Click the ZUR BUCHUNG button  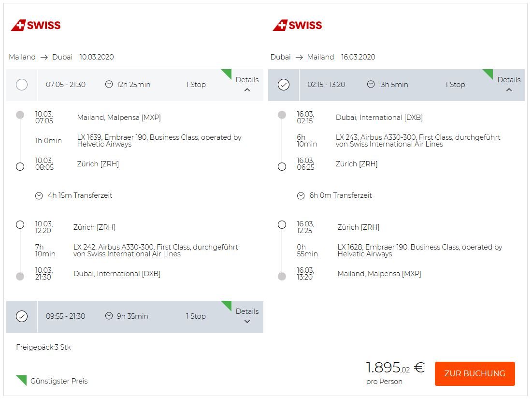coord(474,373)
